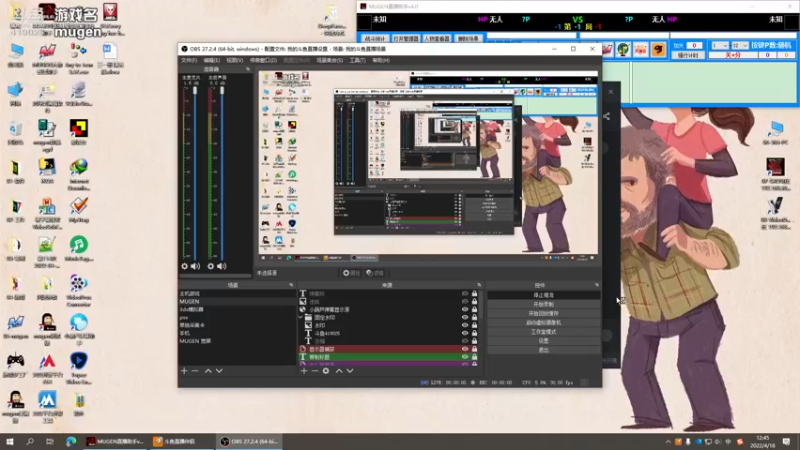Open the Windows Start menu

click(10, 441)
